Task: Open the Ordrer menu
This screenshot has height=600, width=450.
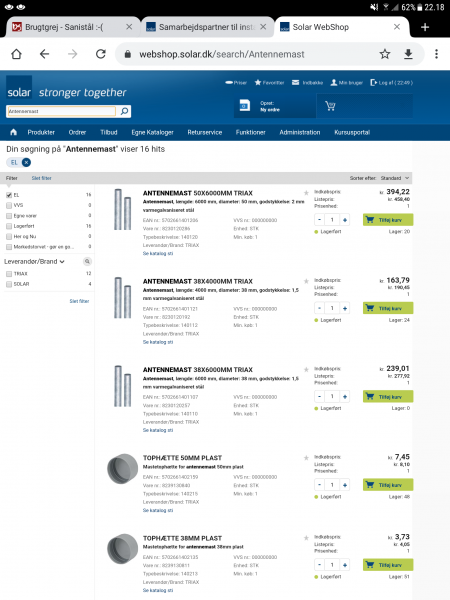Action: [x=77, y=132]
